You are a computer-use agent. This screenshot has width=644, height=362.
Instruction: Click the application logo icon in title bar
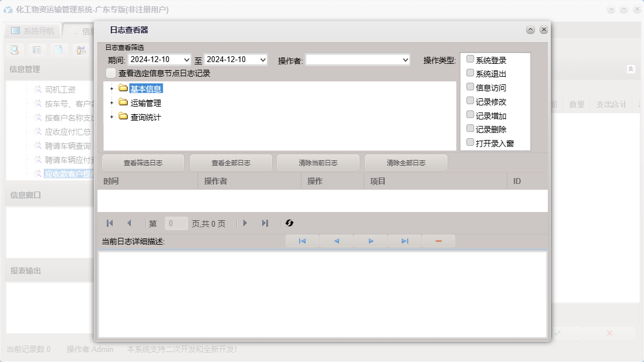[8, 9]
